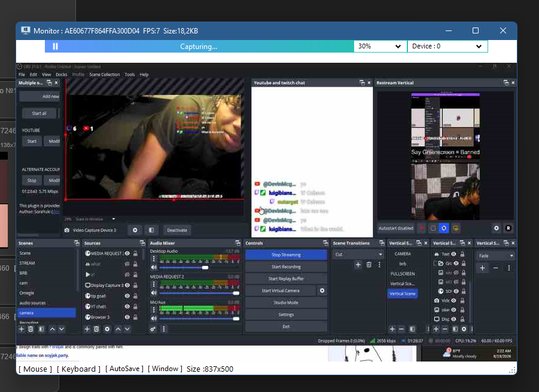Add a new source with plus icon
The height and width of the screenshot is (392, 539).
coord(87,329)
